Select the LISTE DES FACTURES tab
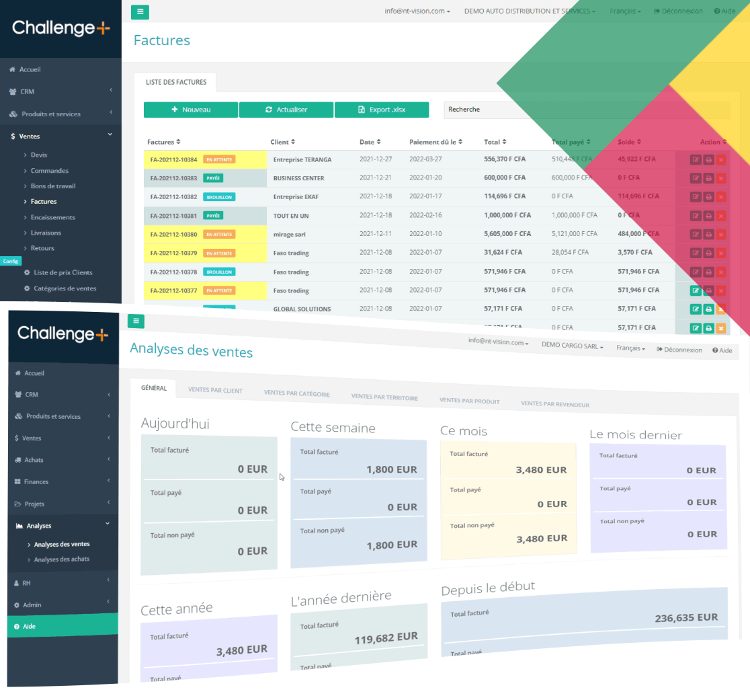 pyautogui.click(x=176, y=82)
